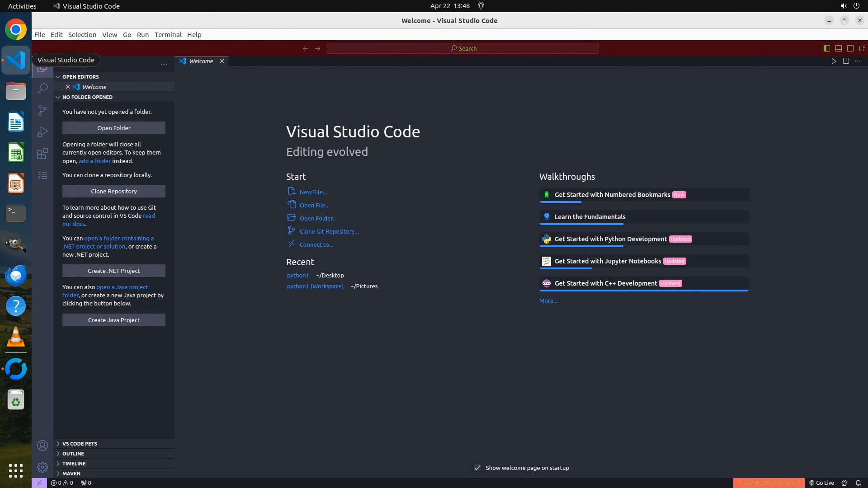This screenshot has width=868, height=488.
Task: Expand the Timeline section
Action: (74, 464)
